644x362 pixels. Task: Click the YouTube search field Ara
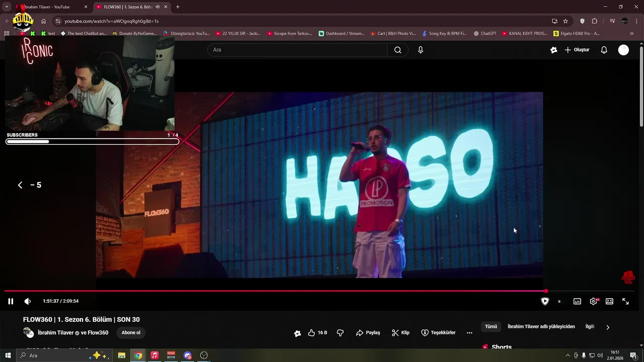pyautogui.click(x=297, y=50)
